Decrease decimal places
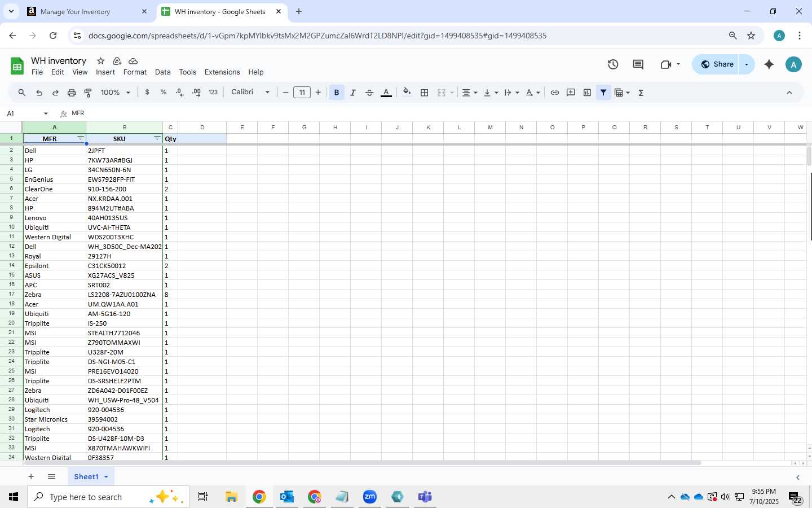The width and height of the screenshot is (812, 508). (180, 92)
